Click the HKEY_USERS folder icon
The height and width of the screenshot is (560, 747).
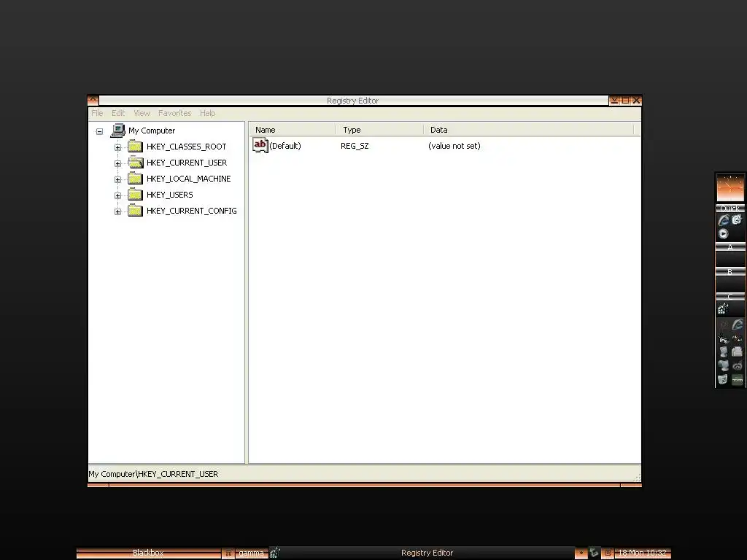point(135,195)
